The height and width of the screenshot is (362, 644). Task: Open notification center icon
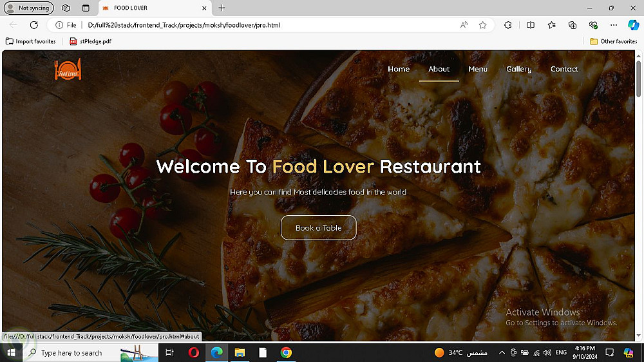pos(609,352)
